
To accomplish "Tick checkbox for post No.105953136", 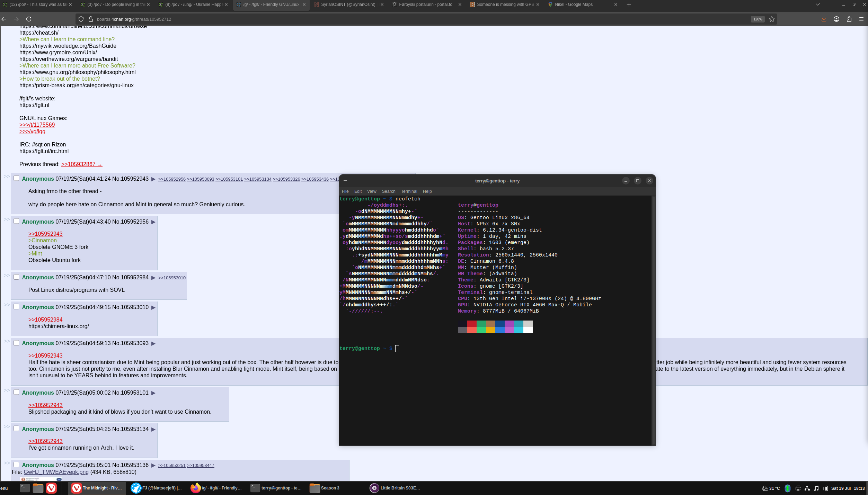I will click(x=16, y=465).
